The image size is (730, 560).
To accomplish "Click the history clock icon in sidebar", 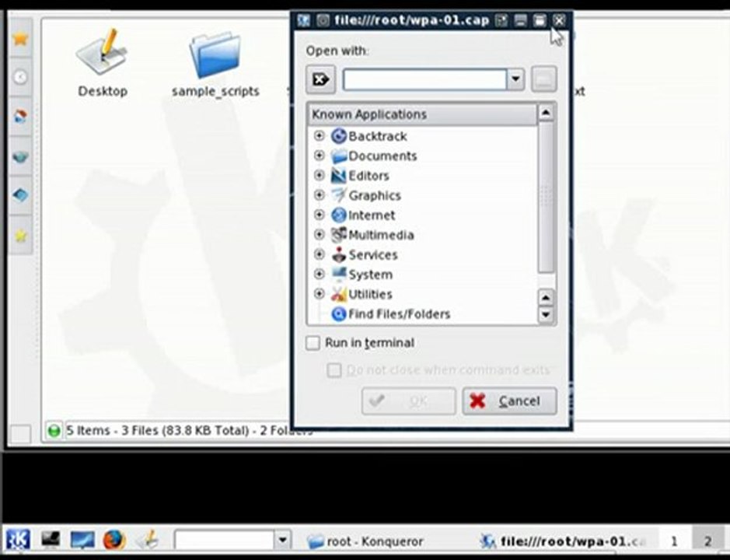I will [20, 77].
